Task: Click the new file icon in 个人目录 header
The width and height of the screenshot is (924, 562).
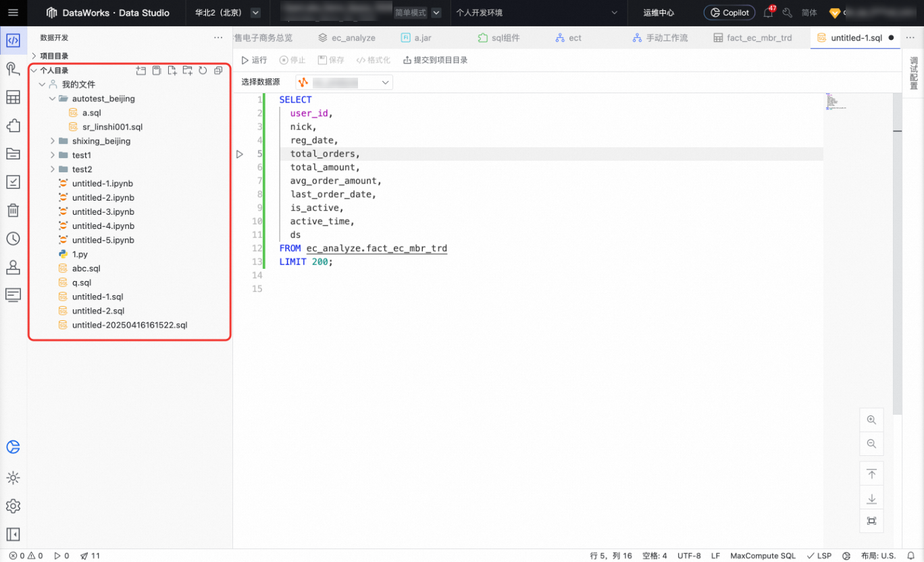Action: coord(172,70)
